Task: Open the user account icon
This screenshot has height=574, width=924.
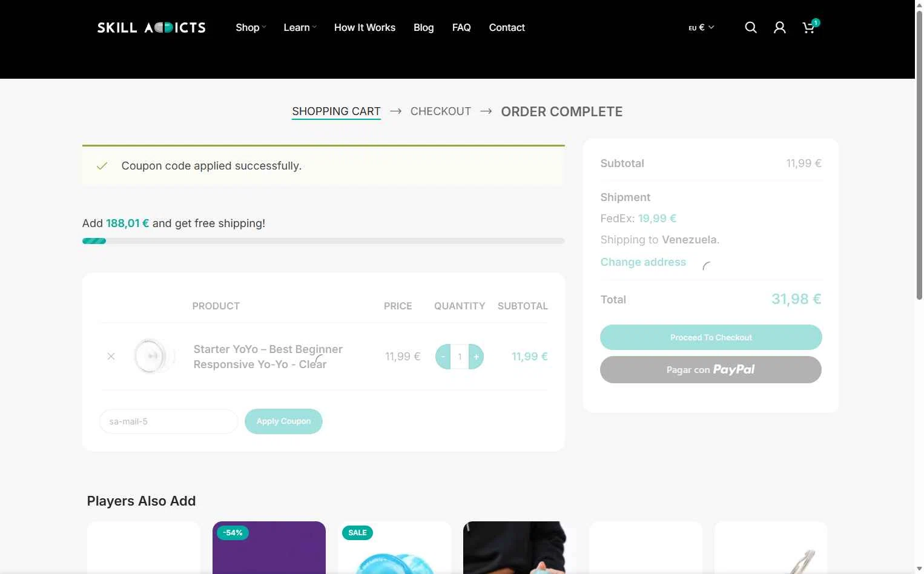Action: click(x=780, y=27)
